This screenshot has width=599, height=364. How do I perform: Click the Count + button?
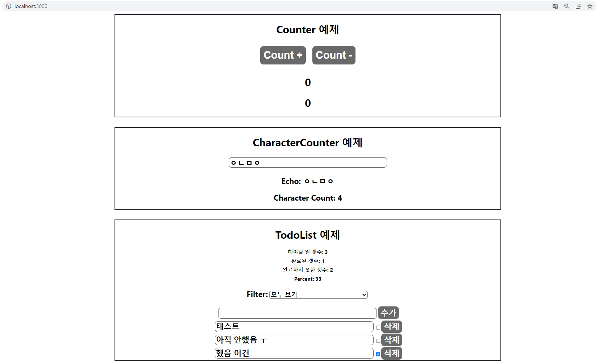click(x=283, y=55)
